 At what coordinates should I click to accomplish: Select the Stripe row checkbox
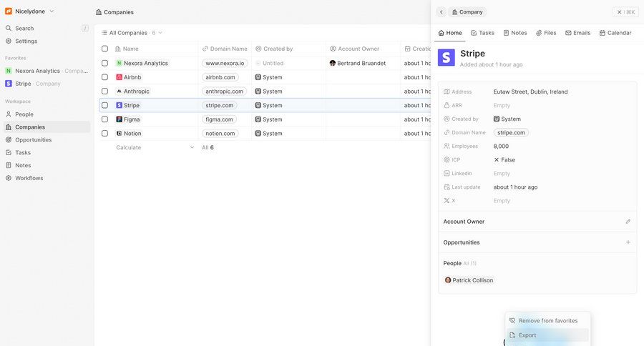tap(104, 106)
